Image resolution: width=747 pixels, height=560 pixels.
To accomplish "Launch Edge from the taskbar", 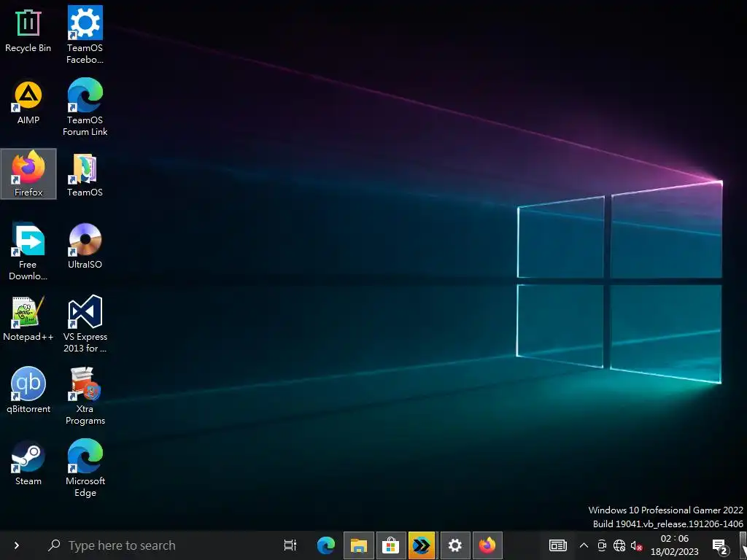I will pyautogui.click(x=326, y=545).
